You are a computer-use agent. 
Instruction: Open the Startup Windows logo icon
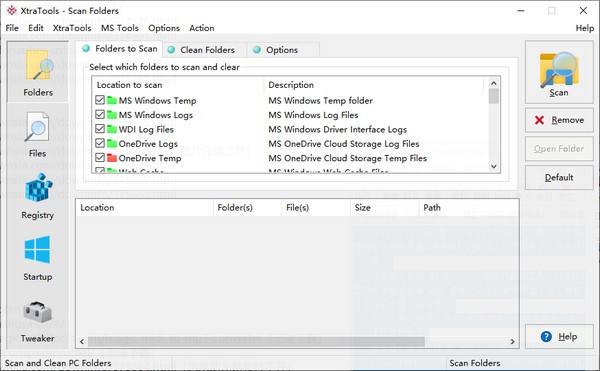point(37,250)
